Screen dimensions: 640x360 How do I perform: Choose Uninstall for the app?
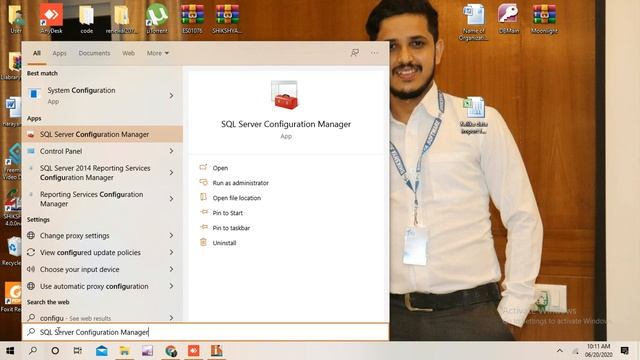pos(224,243)
